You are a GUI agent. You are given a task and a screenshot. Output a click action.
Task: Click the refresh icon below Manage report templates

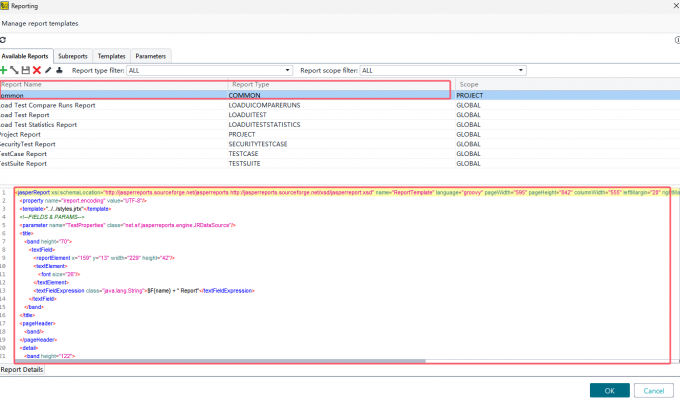[3, 39]
